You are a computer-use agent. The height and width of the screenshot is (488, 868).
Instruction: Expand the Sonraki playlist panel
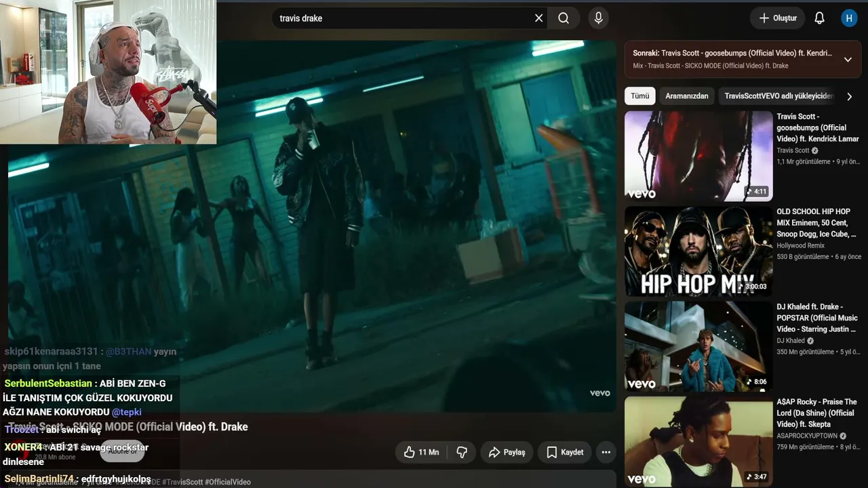coord(848,60)
